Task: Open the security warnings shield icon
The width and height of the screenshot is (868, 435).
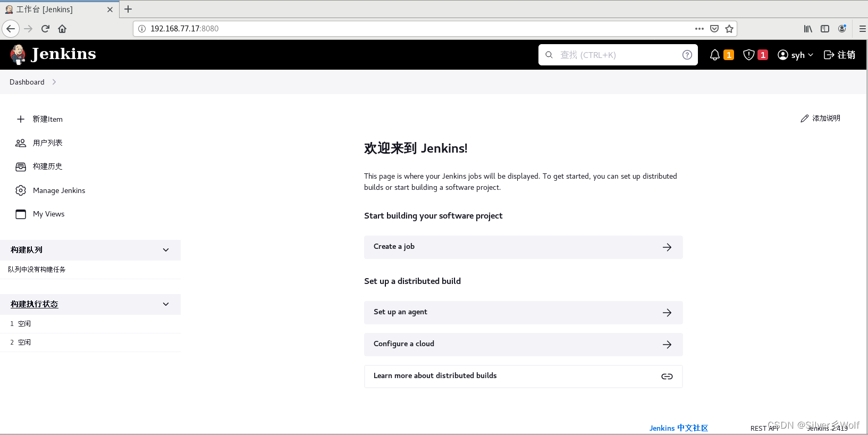Action: coord(749,55)
